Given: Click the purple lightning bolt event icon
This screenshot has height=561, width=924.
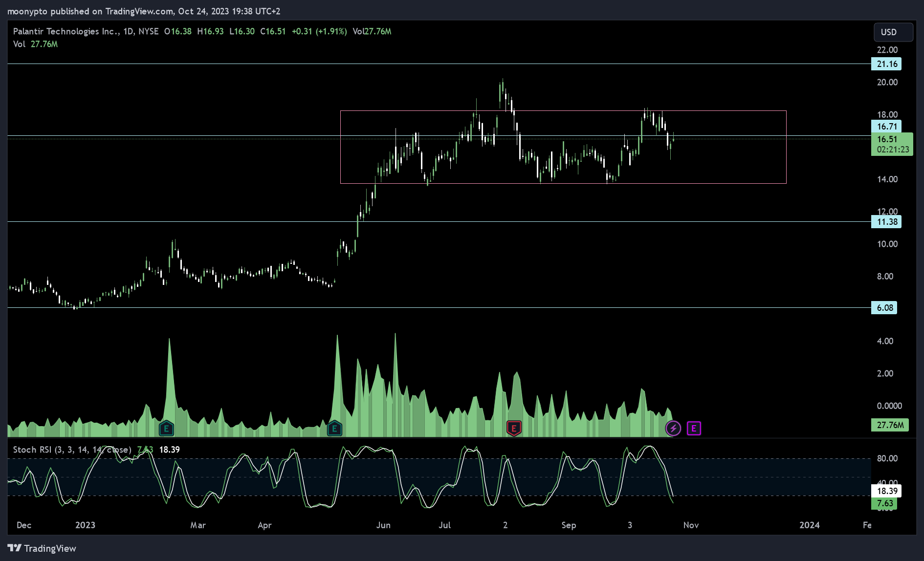Looking at the screenshot, I should pos(673,429).
